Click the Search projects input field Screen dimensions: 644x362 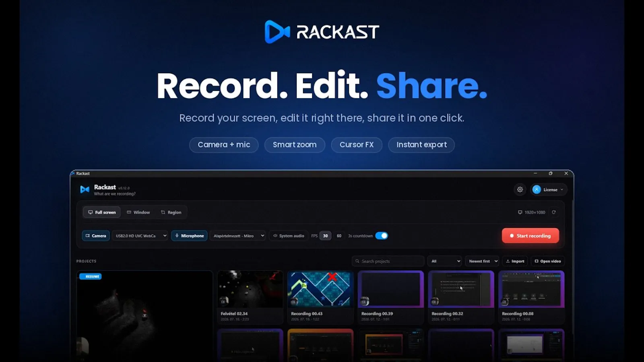tap(388, 261)
